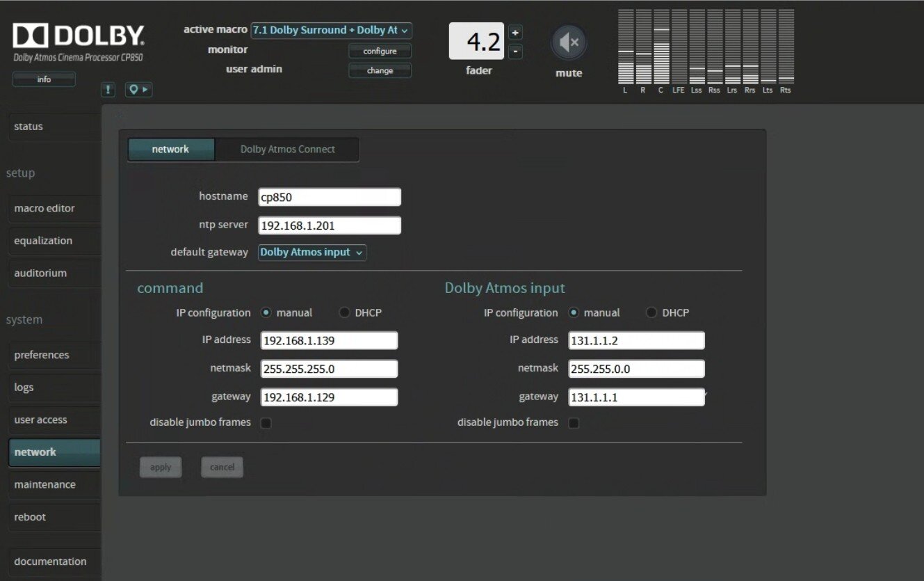
Task: Open the active macro dropdown
Action: (331, 31)
